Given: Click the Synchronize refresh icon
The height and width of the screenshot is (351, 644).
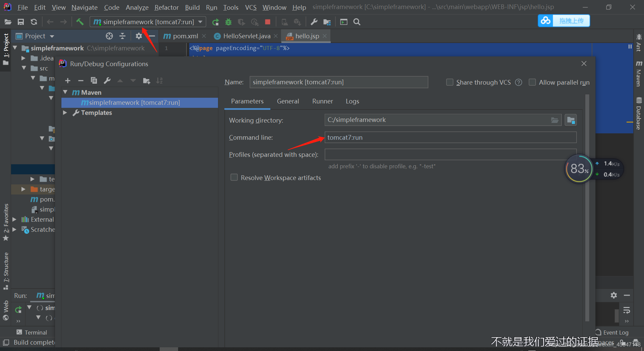Looking at the screenshot, I should [x=34, y=22].
